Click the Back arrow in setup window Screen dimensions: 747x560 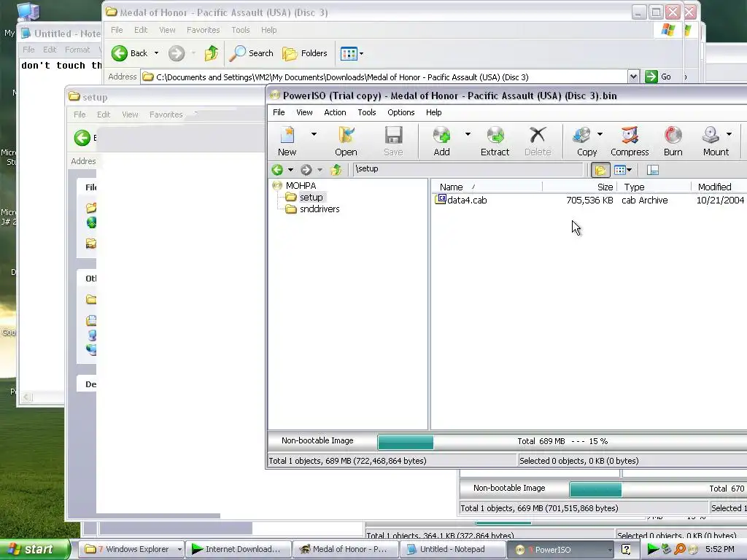tap(82, 138)
